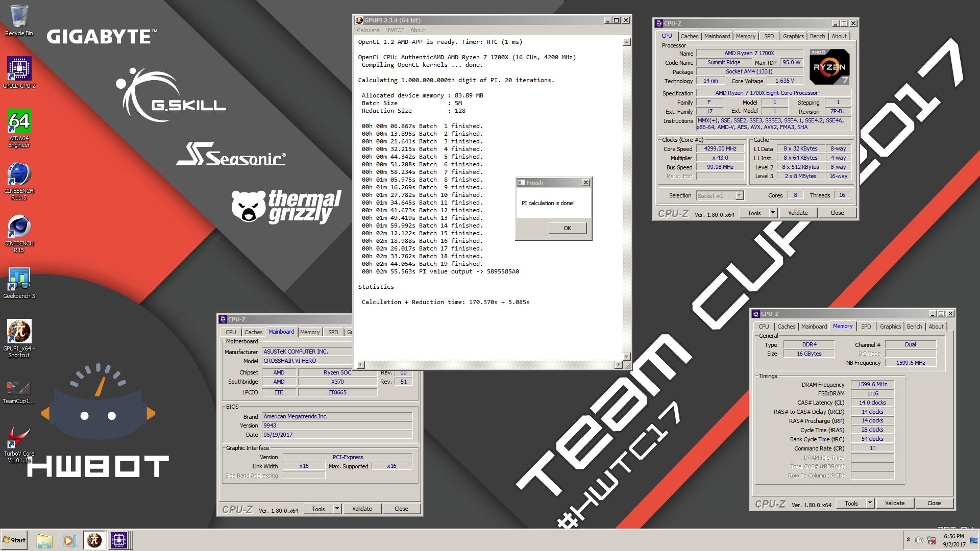Click Close in Memory CPU-Z window
The image size is (980, 551).
934,504
